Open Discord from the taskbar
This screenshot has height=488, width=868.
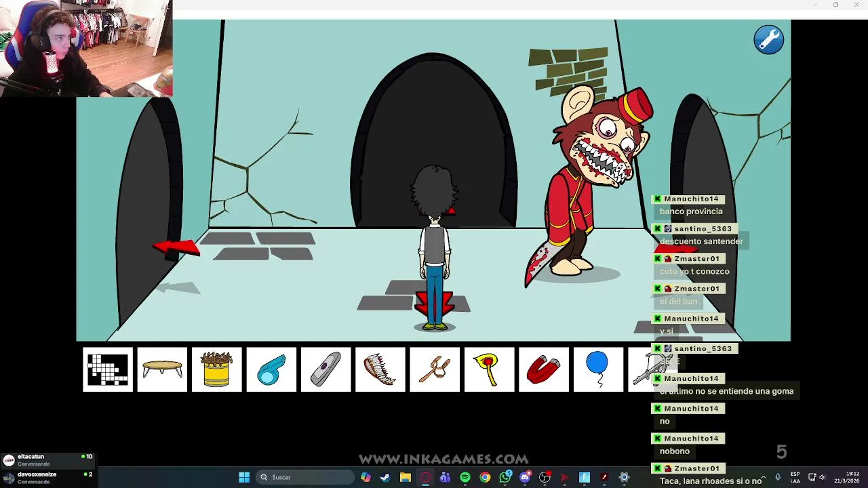(x=525, y=477)
